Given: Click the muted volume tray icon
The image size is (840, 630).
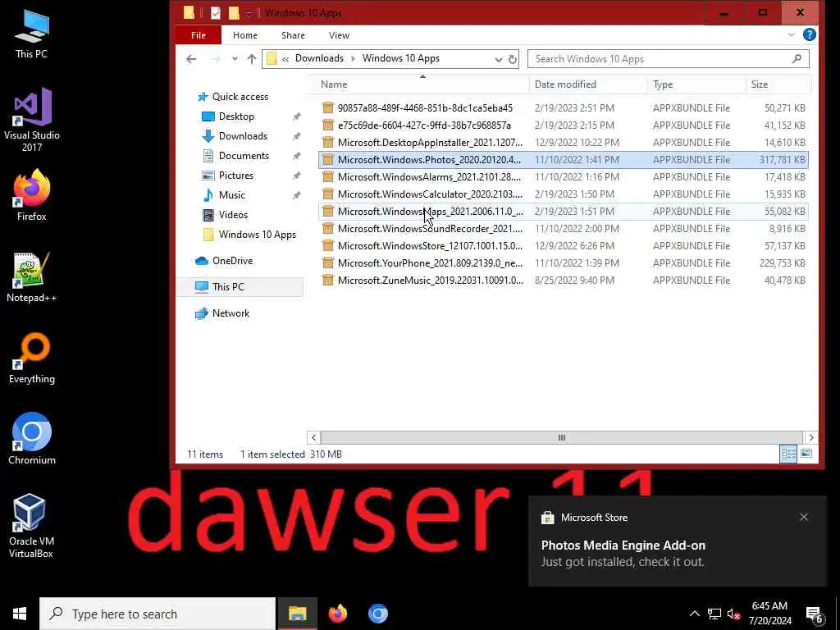Looking at the screenshot, I should pos(733,614).
